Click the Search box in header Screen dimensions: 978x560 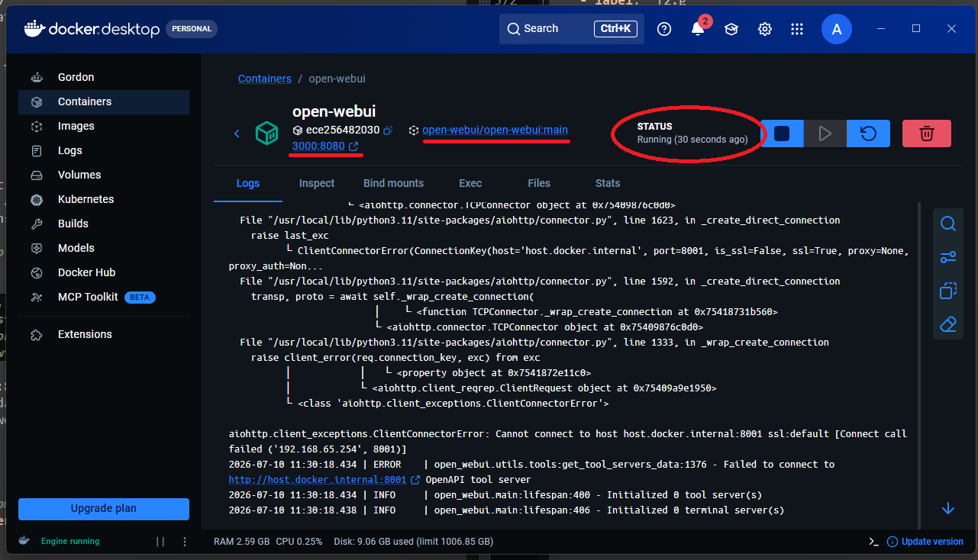tap(572, 28)
